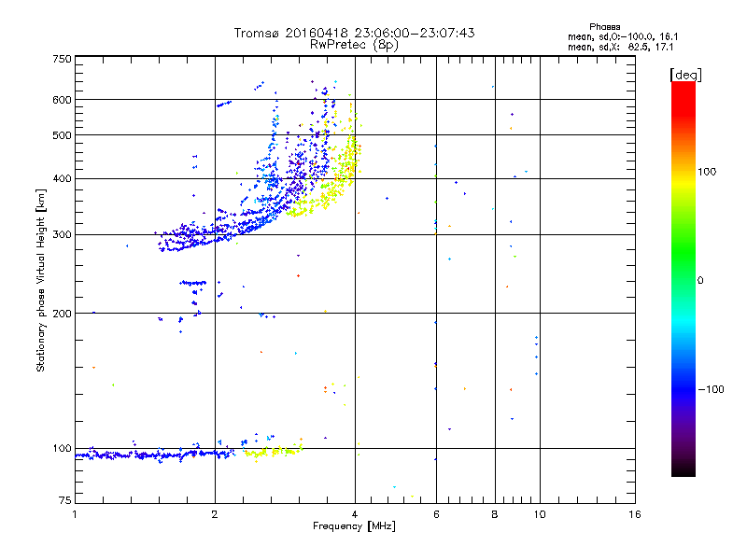Select 'mean, sd,X: 82.5, 17.1' text
Viewport: 747px width, 560px height.
pyautogui.click(x=621, y=48)
